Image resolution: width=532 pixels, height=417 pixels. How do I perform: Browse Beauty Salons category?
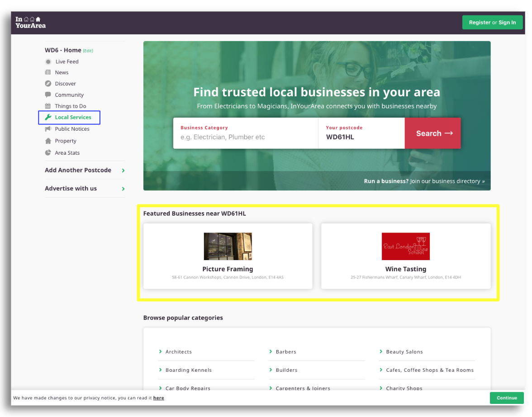click(404, 351)
